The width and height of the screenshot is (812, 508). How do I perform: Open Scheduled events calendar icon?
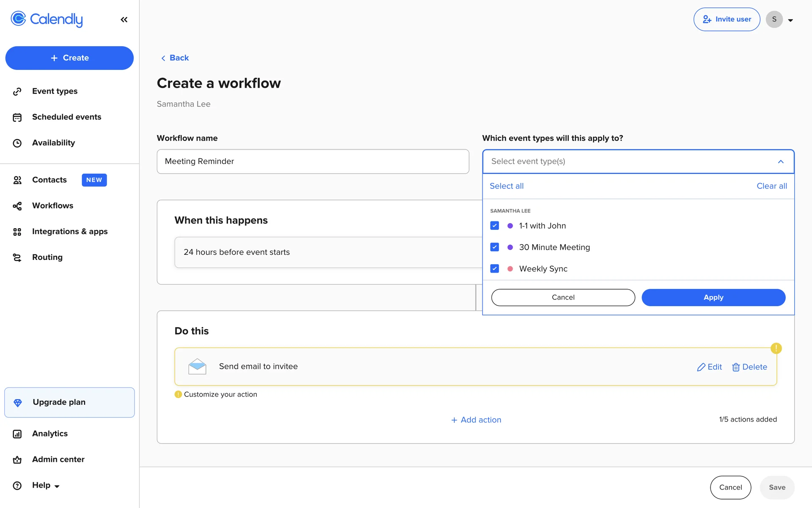pyautogui.click(x=17, y=117)
